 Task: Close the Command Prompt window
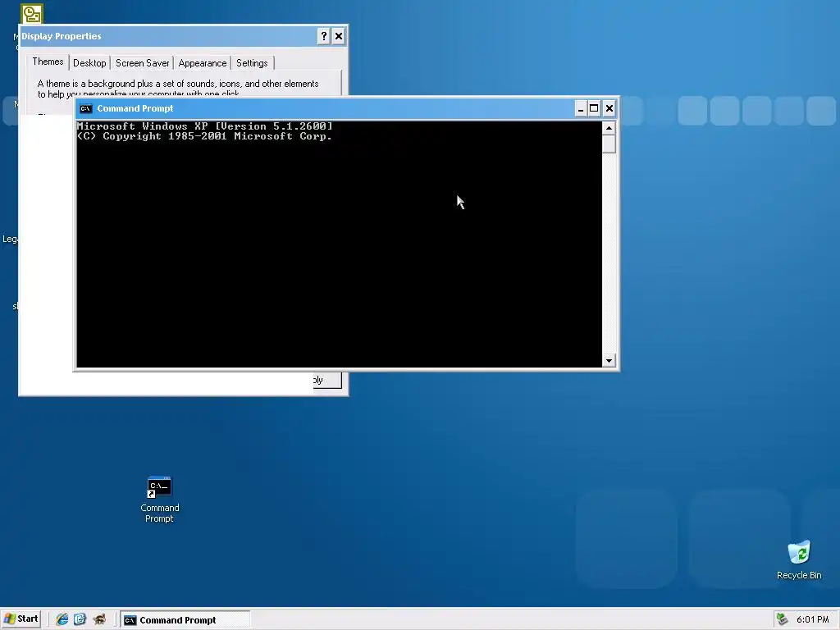pyautogui.click(x=609, y=109)
